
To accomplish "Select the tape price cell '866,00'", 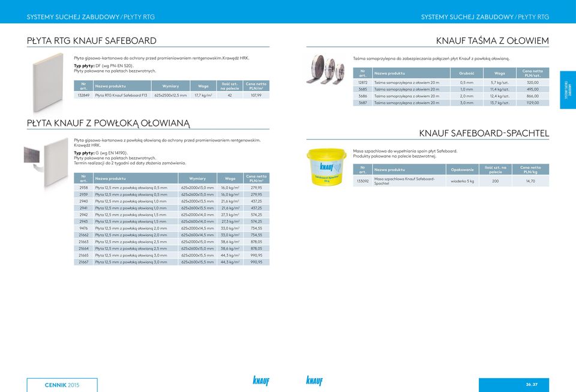I will pos(532,96).
